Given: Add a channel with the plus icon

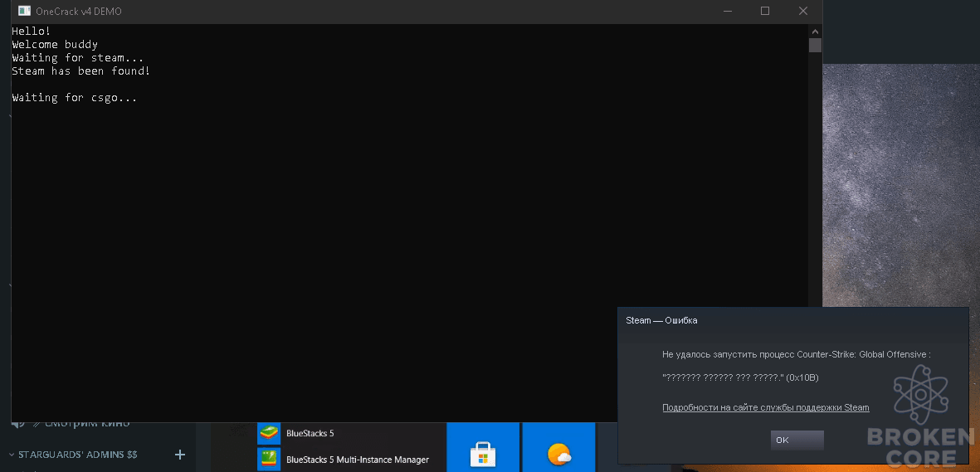Looking at the screenshot, I should [x=179, y=455].
